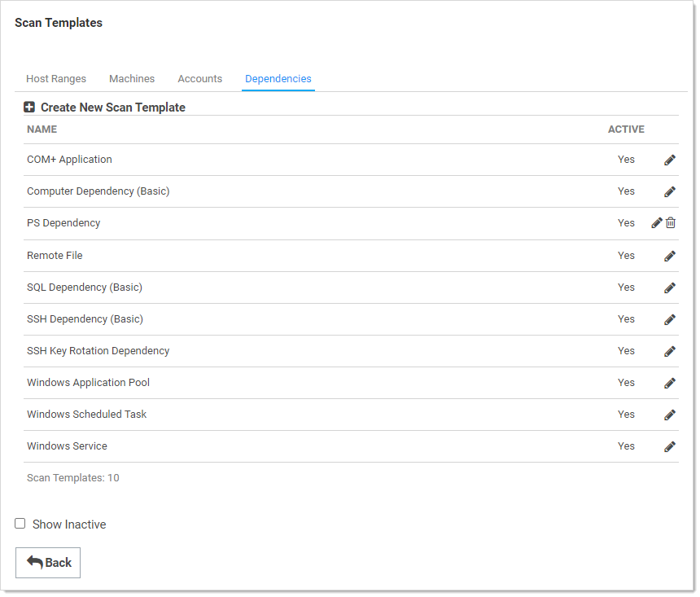
Task: Open editor for SSH Dependency (Basic)
Action: [670, 319]
